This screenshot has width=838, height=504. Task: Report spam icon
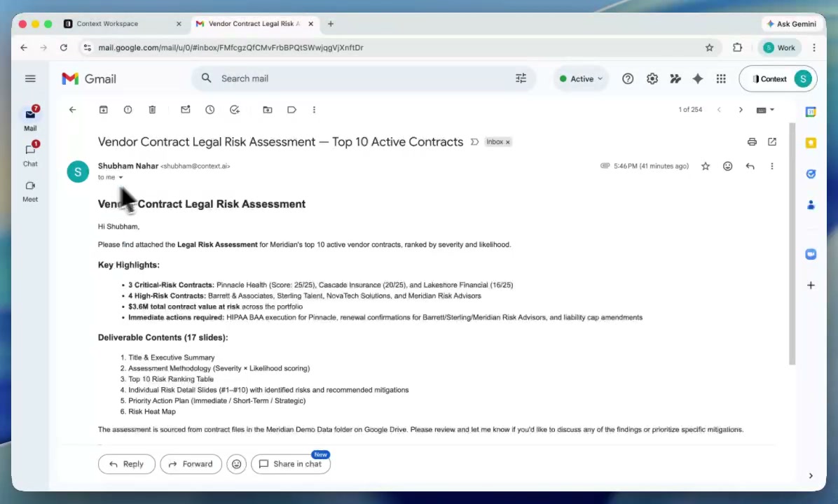point(128,110)
